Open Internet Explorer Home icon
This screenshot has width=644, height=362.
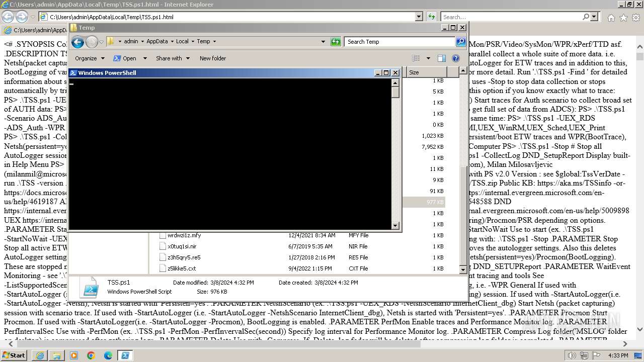coord(611,17)
